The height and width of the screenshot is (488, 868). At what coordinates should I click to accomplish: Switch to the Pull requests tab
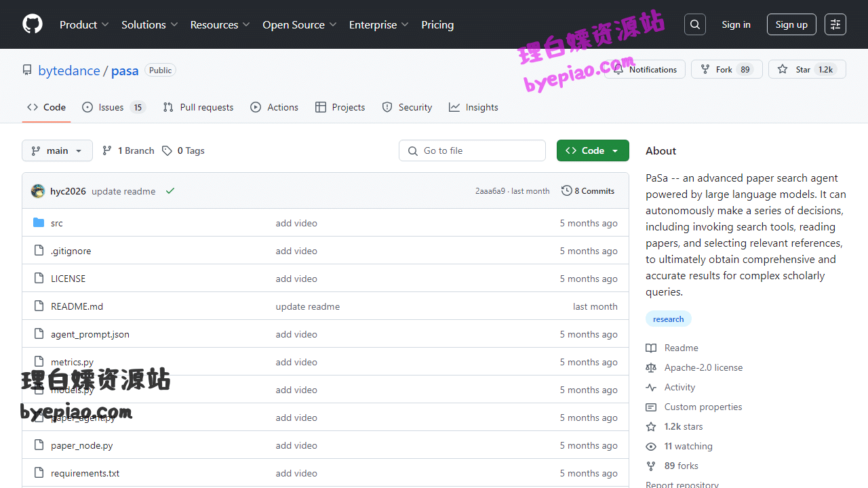[198, 107]
